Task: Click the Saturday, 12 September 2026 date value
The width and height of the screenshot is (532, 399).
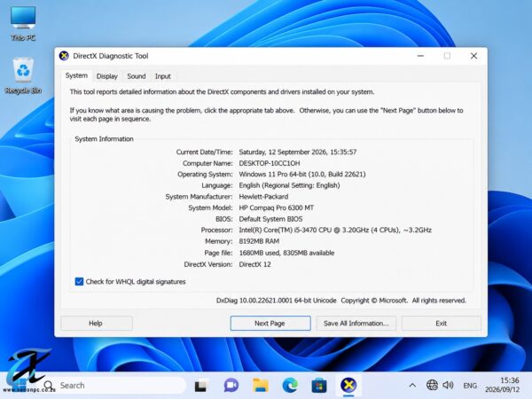Action: pyautogui.click(x=298, y=152)
